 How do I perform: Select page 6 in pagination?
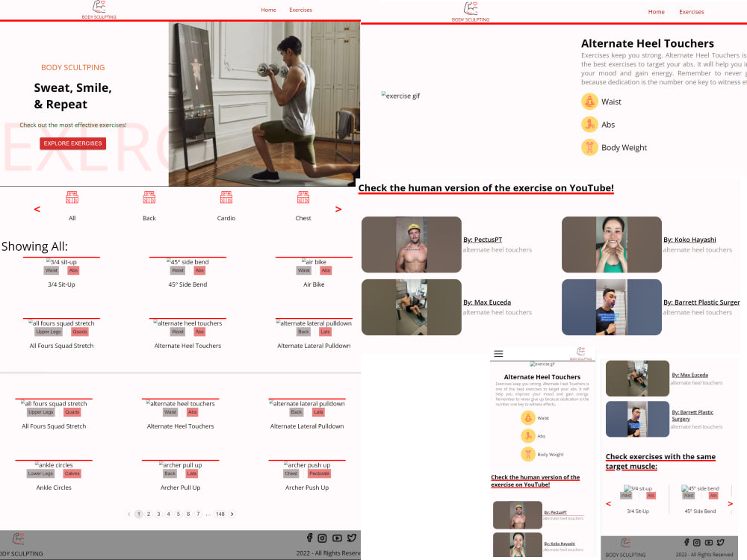point(188,514)
